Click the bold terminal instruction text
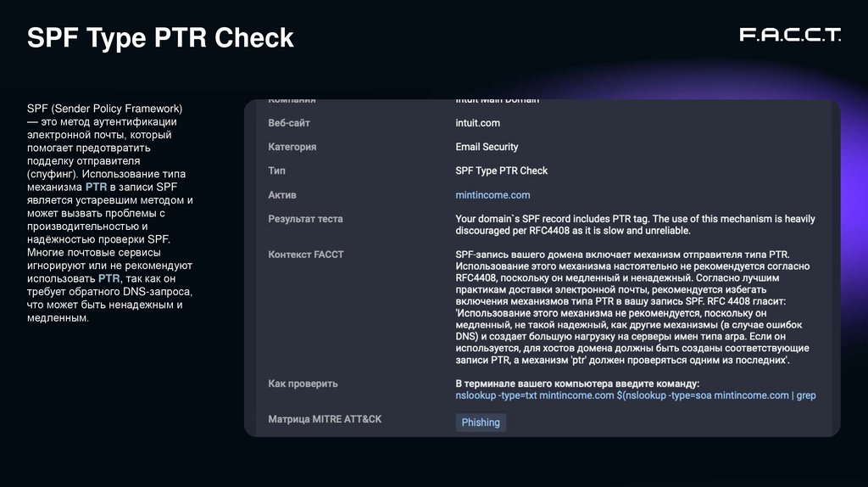Viewport: 868px width, 487px height. [x=576, y=383]
